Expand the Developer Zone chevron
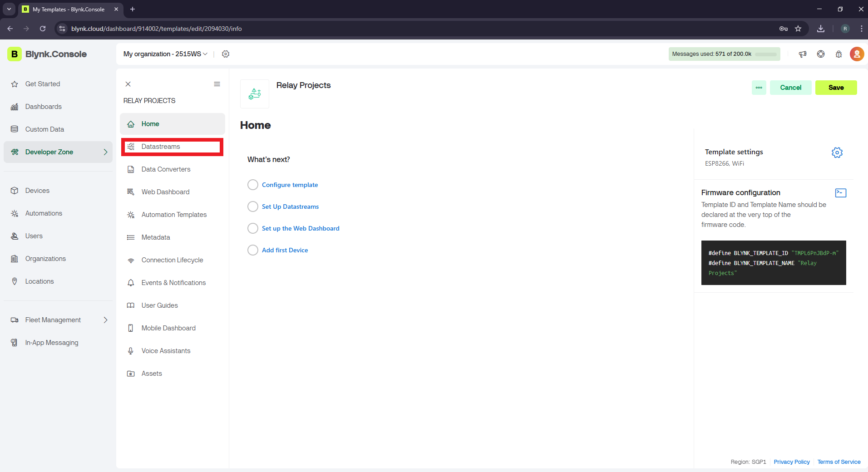This screenshot has width=868, height=472. [x=105, y=152]
